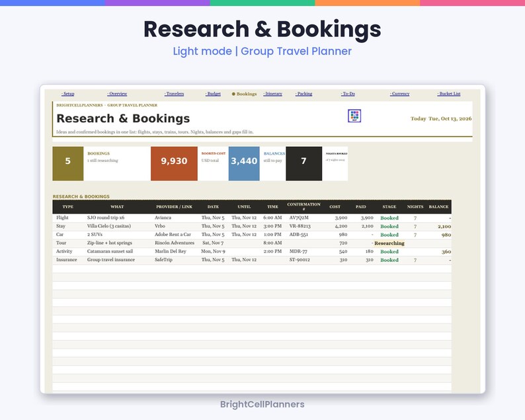Click the TYPE column header
The height and width of the screenshot is (420, 525).
click(x=68, y=206)
